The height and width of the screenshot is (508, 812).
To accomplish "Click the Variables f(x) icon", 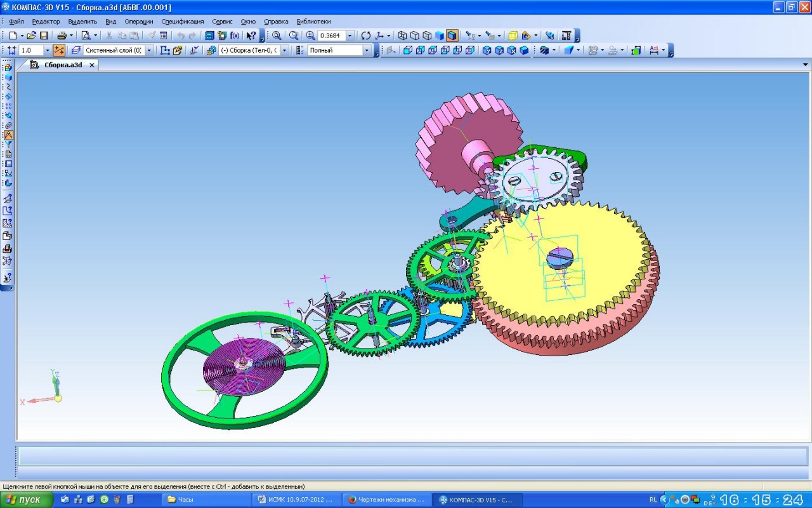I will tap(235, 36).
